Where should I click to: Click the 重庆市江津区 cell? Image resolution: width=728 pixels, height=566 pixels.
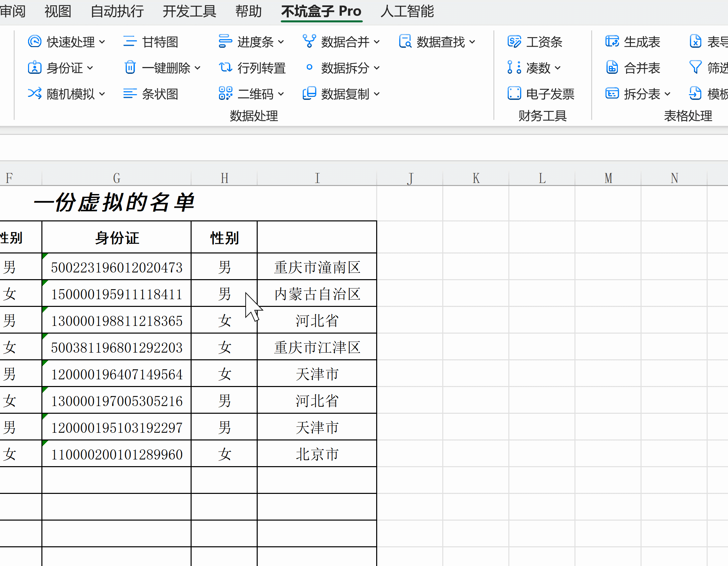pyautogui.click(x=317, y=347)
